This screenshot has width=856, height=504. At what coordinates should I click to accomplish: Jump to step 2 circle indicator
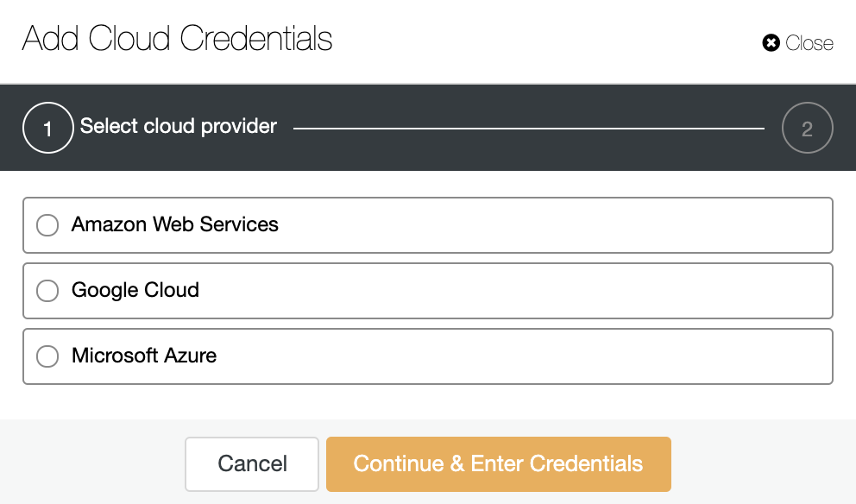[x=808, y=128]
